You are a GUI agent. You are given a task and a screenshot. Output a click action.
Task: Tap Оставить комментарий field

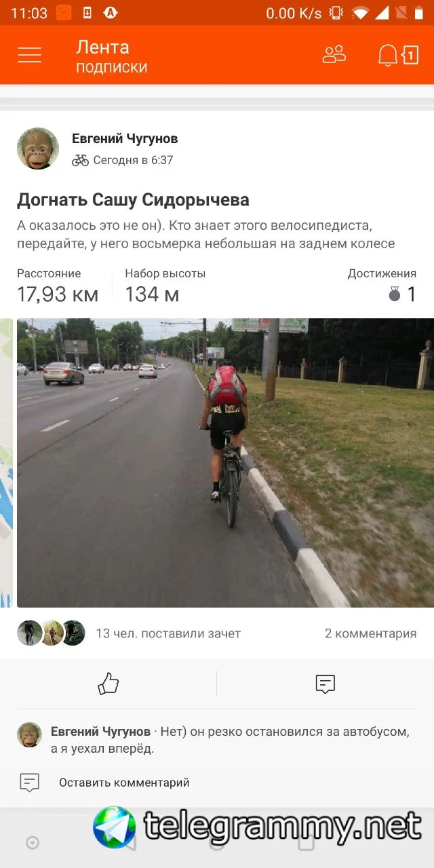(x=124, y=783)
